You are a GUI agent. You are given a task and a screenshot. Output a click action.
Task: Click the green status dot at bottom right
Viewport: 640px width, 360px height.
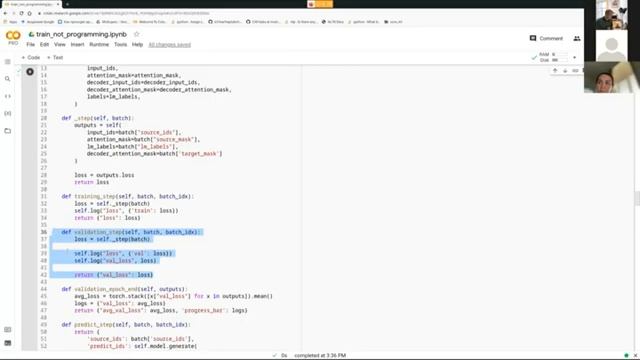pyautogui.click(x=626, y=356)
